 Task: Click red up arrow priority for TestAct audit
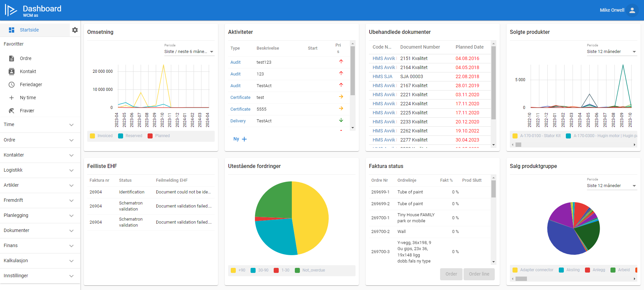341,85
